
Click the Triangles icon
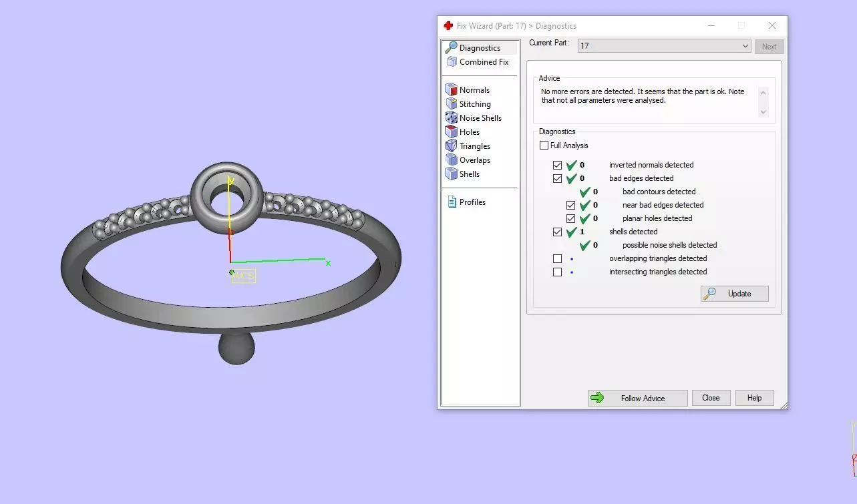[451, 146]
